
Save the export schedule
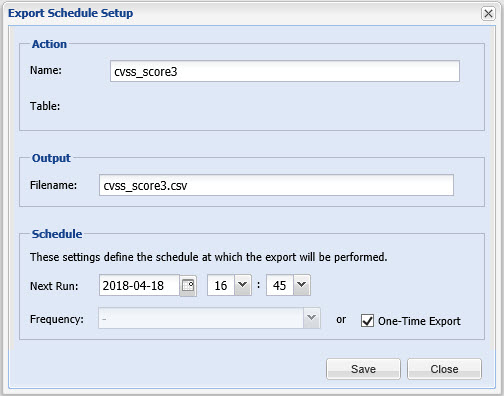[363, 369]
